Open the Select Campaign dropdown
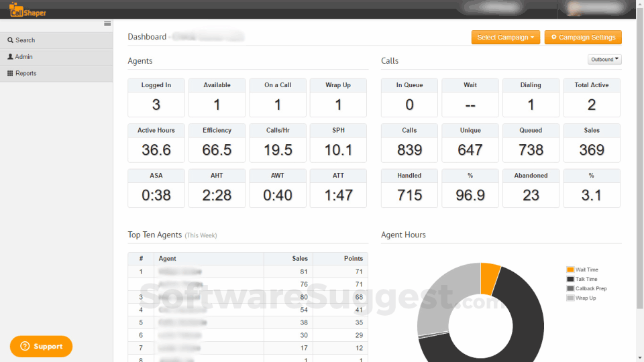644x362 pixels. (506, 38)
